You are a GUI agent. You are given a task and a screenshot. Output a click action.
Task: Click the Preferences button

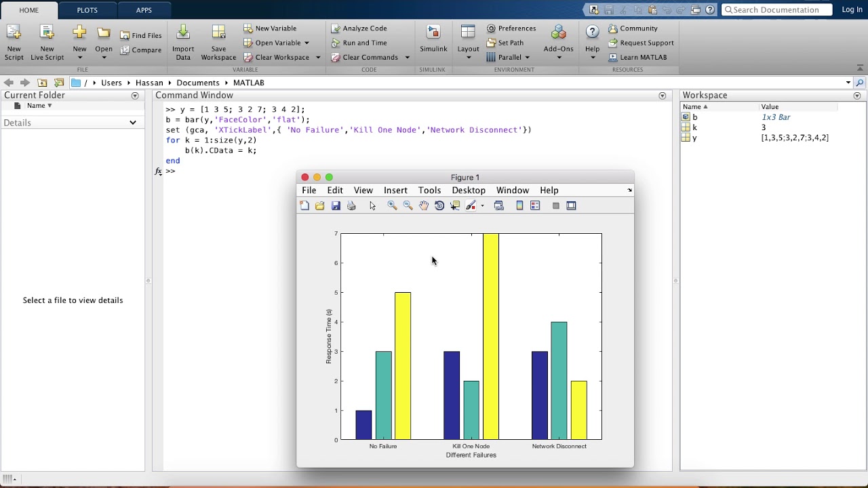(511, 28)
